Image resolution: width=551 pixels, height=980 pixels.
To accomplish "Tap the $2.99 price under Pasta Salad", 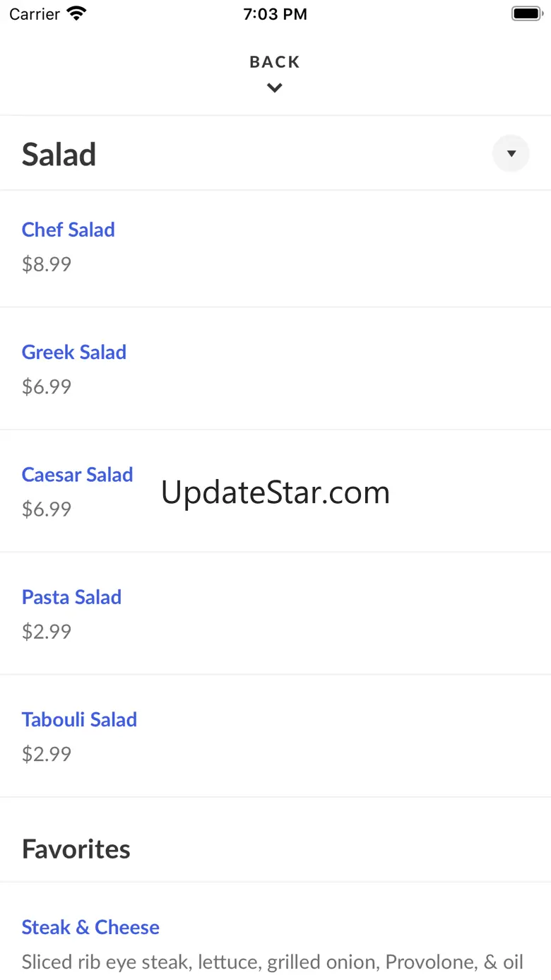I will point(47,631).
